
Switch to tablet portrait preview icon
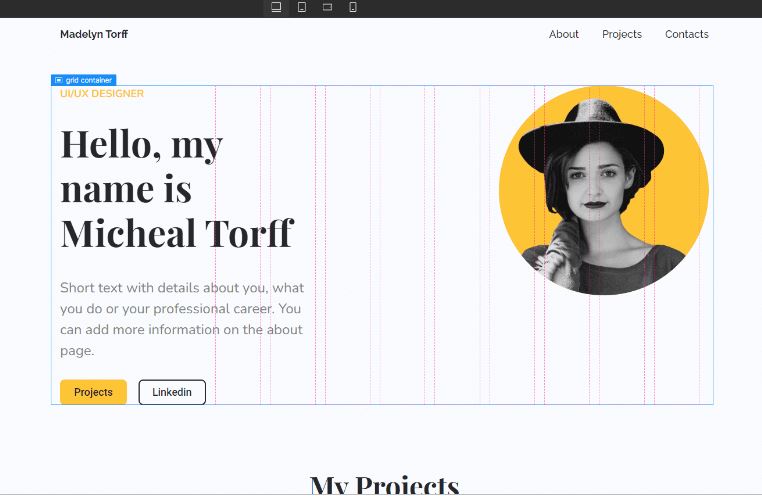click(302, 7)
